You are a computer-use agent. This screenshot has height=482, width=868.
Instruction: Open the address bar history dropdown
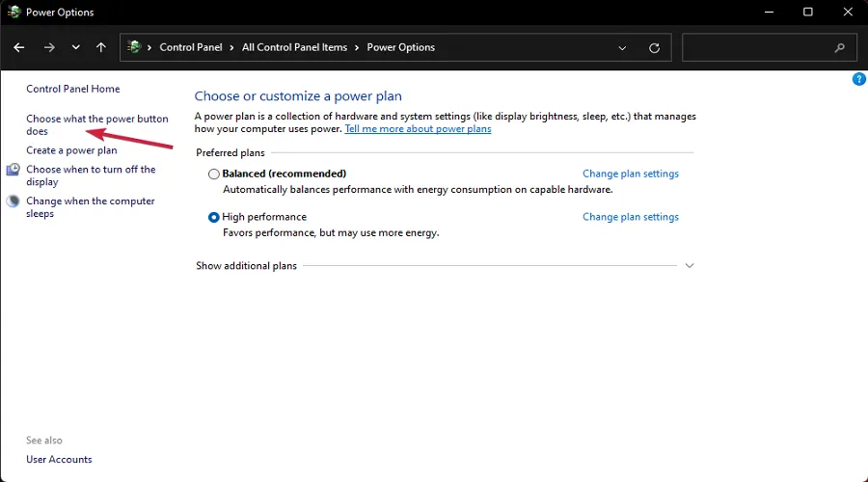[x=622, y=47]
